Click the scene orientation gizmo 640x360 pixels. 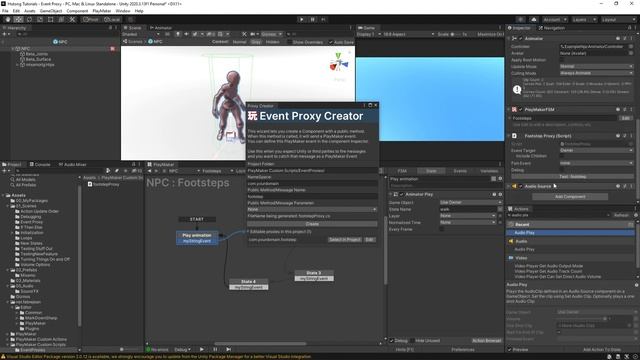pyautogui.click(x=339, y=62)
